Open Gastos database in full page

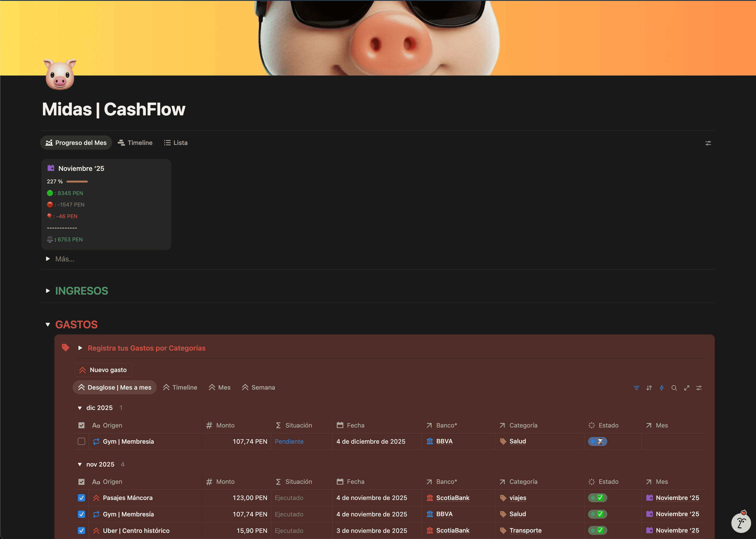click(x=687, y=388)
